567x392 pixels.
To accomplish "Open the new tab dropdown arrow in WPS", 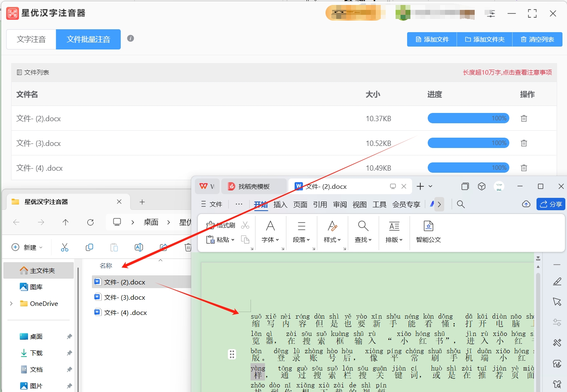I will (x=430, y=186).
